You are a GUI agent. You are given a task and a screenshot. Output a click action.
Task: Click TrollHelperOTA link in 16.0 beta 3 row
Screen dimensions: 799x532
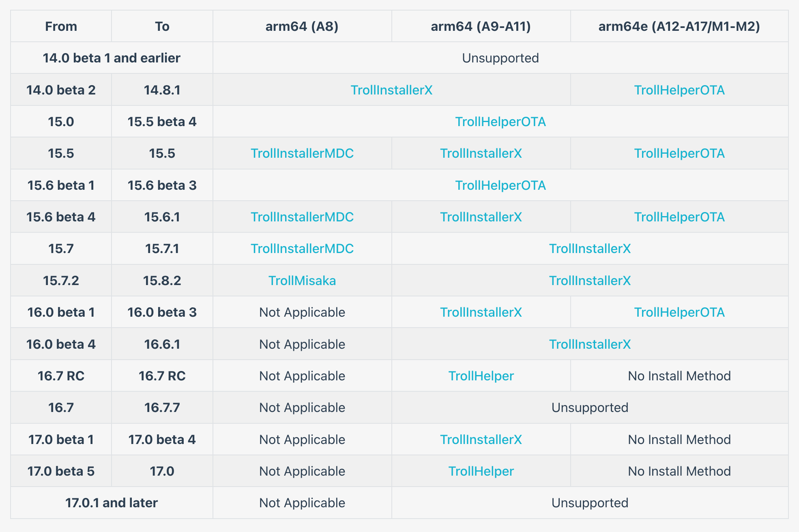click(679, 312)
